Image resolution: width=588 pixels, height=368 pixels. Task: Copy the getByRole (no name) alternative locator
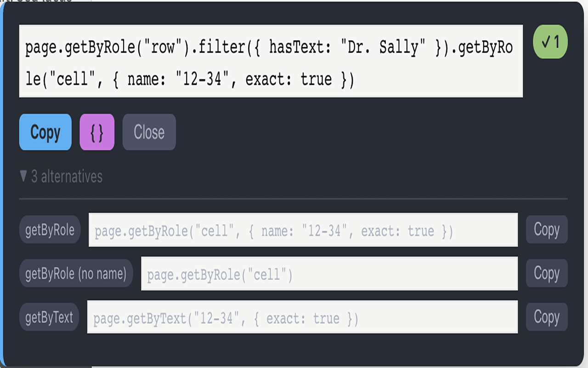click(x=547, y=273)
